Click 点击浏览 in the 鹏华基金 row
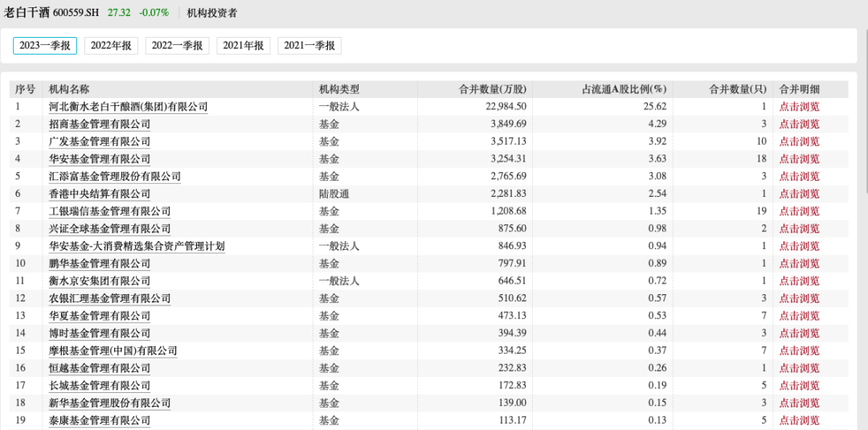 [x=800, y=264]
